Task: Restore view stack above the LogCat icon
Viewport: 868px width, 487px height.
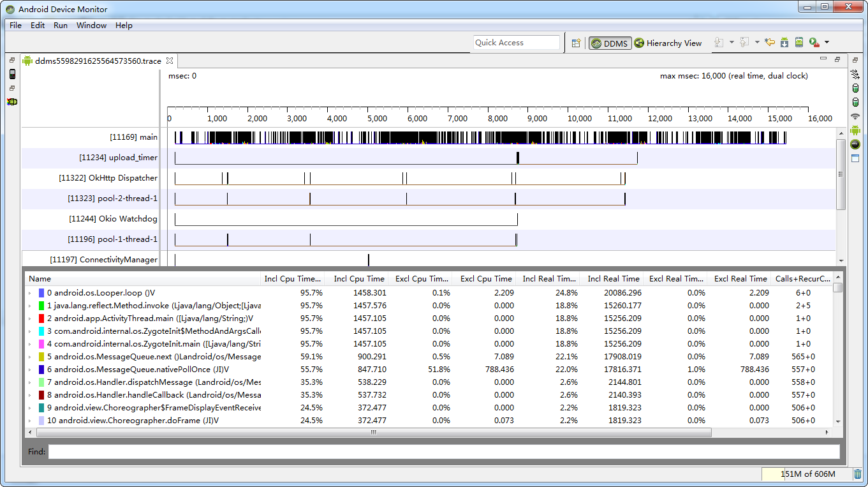Action: pos(12,88)
